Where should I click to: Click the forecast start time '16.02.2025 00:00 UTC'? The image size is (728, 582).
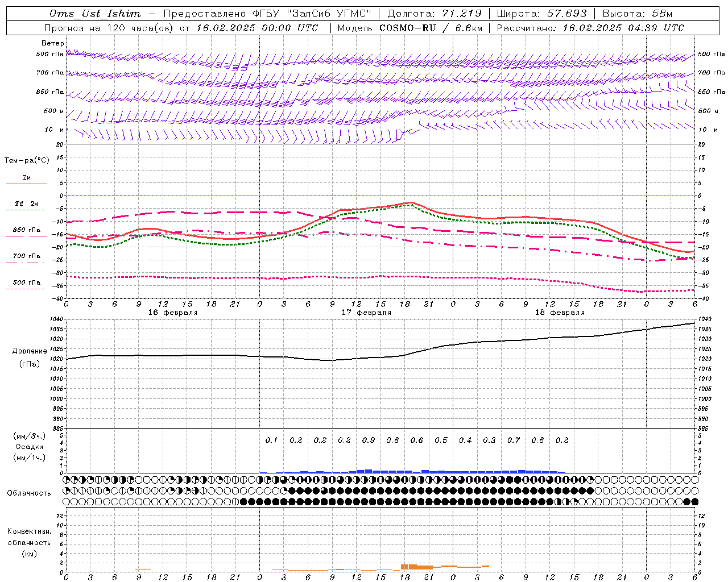[x=258, y=27]
